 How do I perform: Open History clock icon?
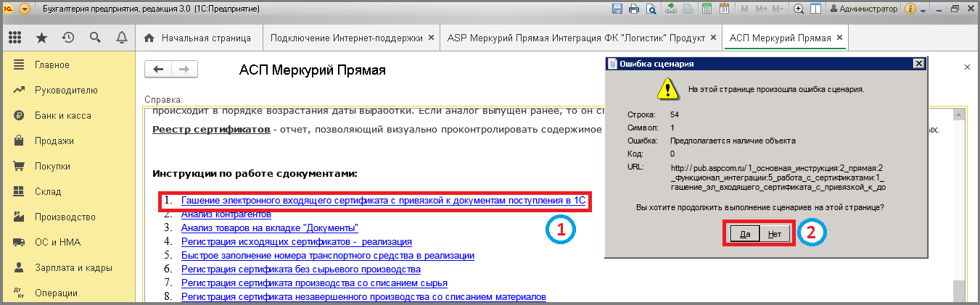pos(68,38)
